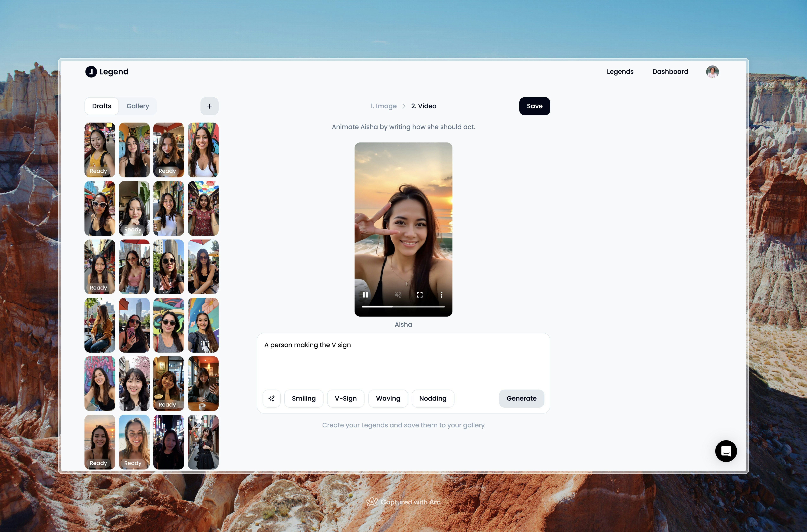Screen dimensions: 807x532
Task: Focus the animation prompt text field
Action: click(403, 360)
